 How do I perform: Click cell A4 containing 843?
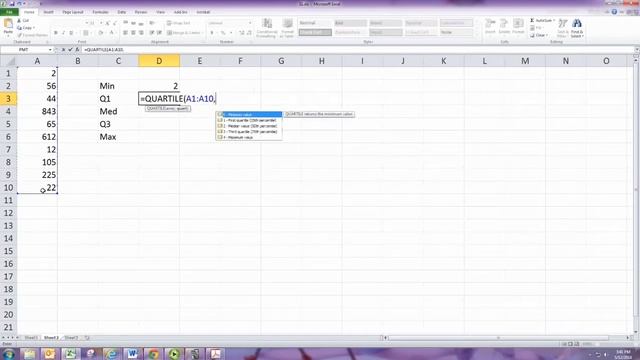tap(37, 111)
